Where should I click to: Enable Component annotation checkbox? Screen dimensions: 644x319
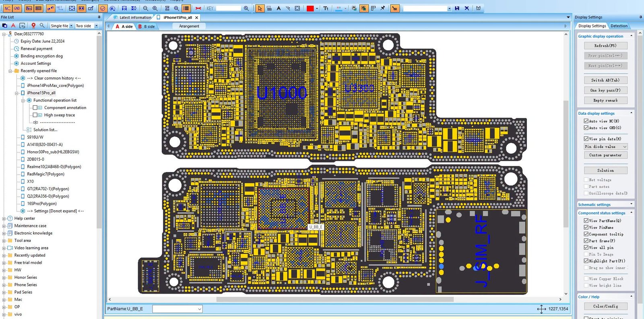pos(35,107)
